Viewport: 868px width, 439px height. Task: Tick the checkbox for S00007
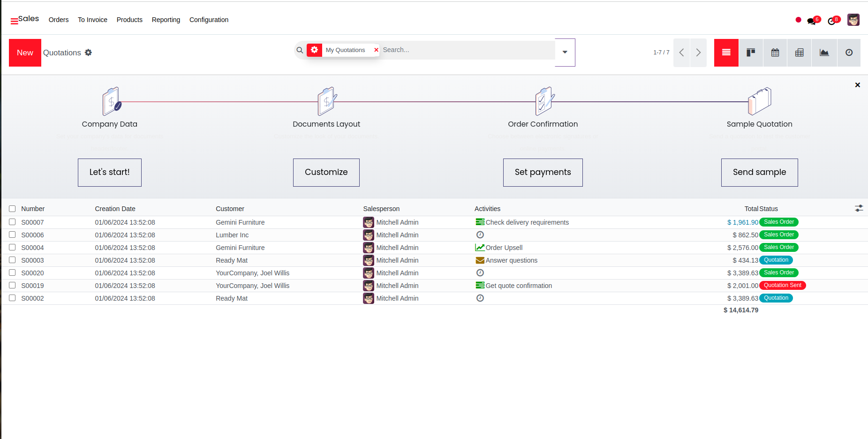(12, 222)
